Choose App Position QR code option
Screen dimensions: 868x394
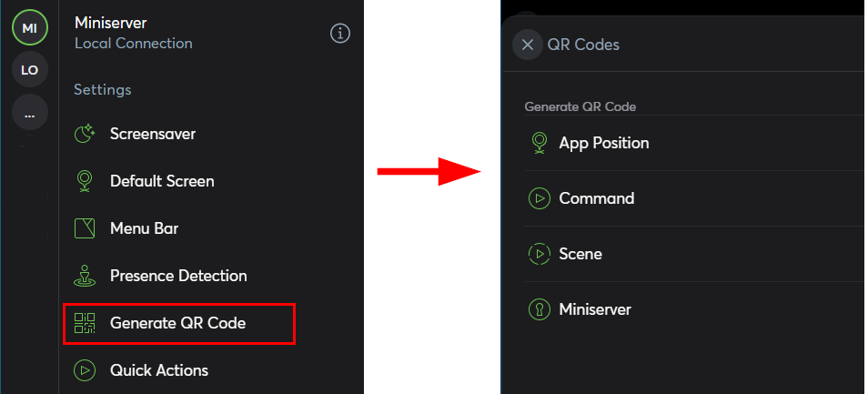point(604,143)
